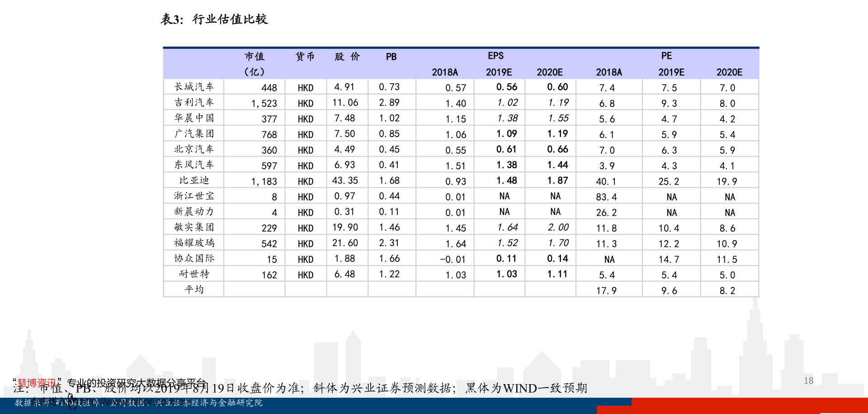Click the "华晨中国" company name
This screenshot has width=868, height=414.
[x=194, y=118]
